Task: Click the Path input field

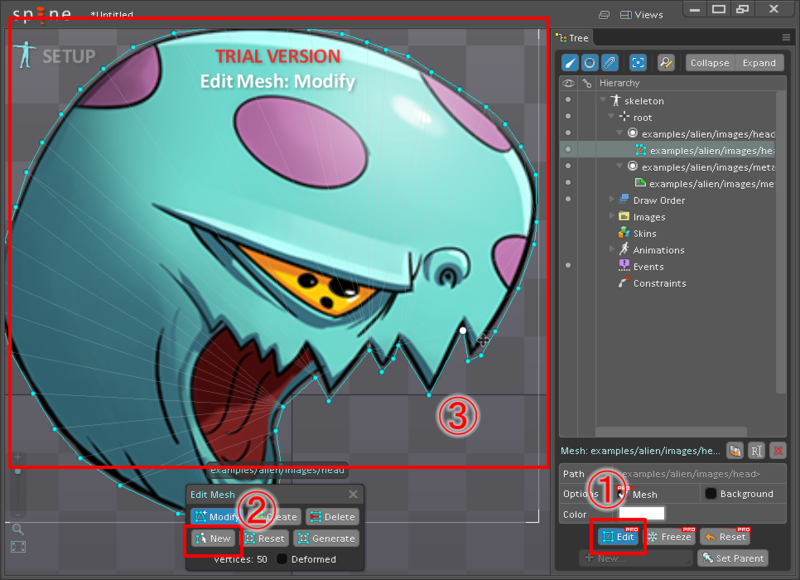Action: click(x=703, y=474)
